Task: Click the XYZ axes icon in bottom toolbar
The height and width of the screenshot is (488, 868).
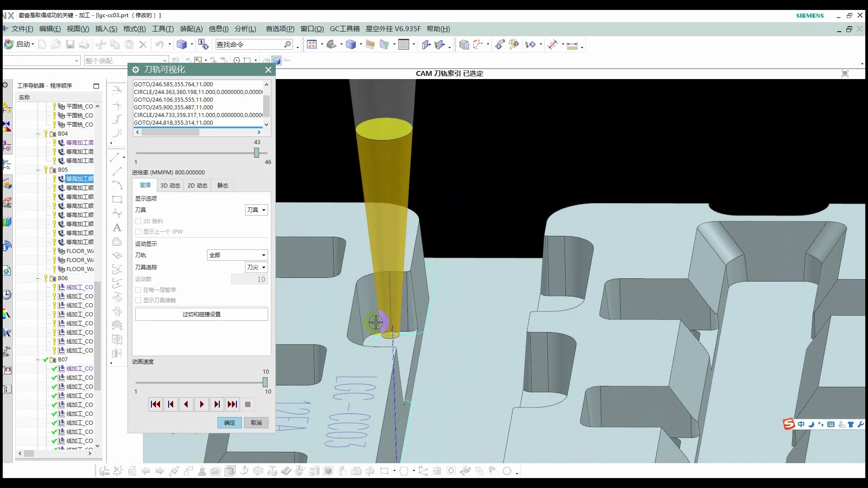Action: [423, 471]
